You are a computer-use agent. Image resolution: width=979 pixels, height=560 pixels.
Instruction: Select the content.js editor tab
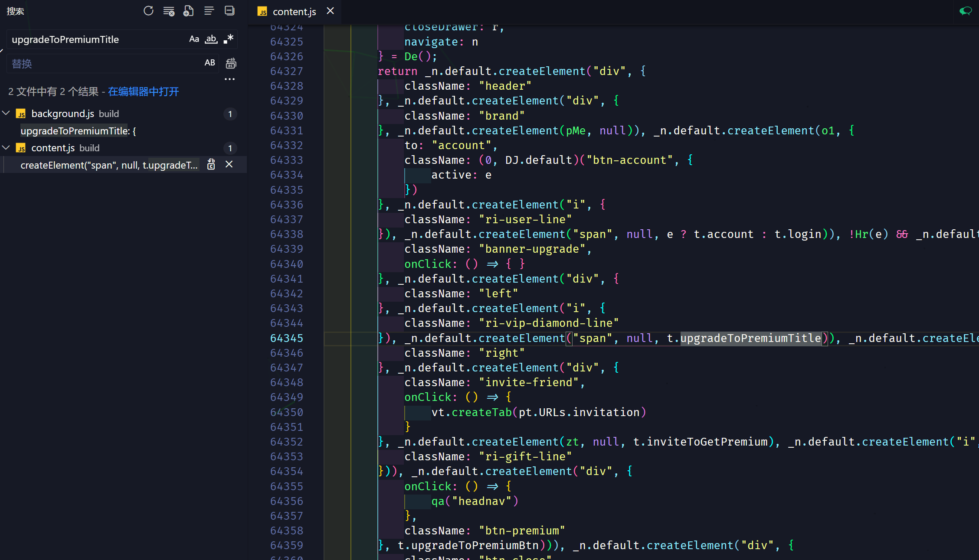click(294, 12)
